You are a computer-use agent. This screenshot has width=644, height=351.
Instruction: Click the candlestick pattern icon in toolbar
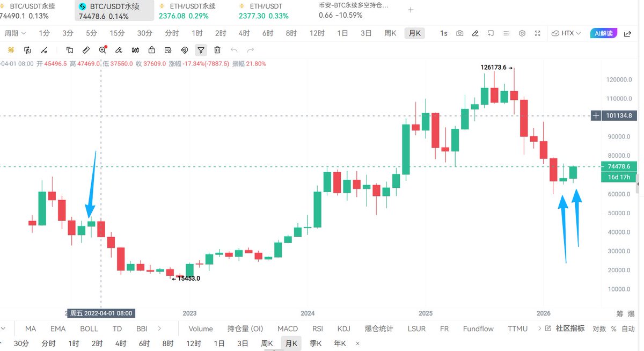click(135, 50)
